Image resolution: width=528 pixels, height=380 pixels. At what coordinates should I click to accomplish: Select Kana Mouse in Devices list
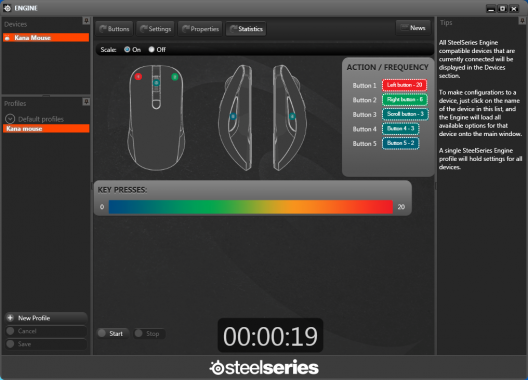[46, 38]
